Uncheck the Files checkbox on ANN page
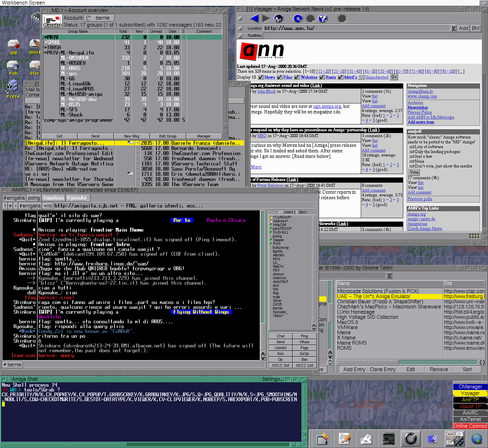Image resolution: width=488 pixels, height=448 pixels. point(279,77)
